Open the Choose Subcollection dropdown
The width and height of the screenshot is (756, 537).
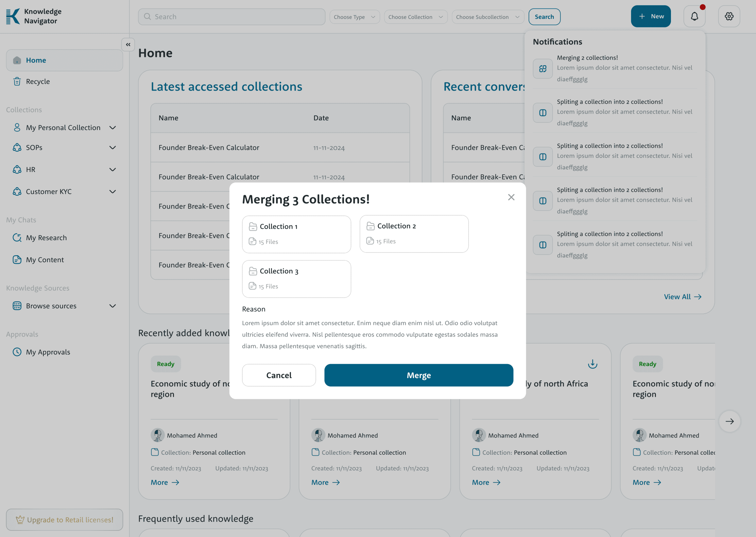488,17
